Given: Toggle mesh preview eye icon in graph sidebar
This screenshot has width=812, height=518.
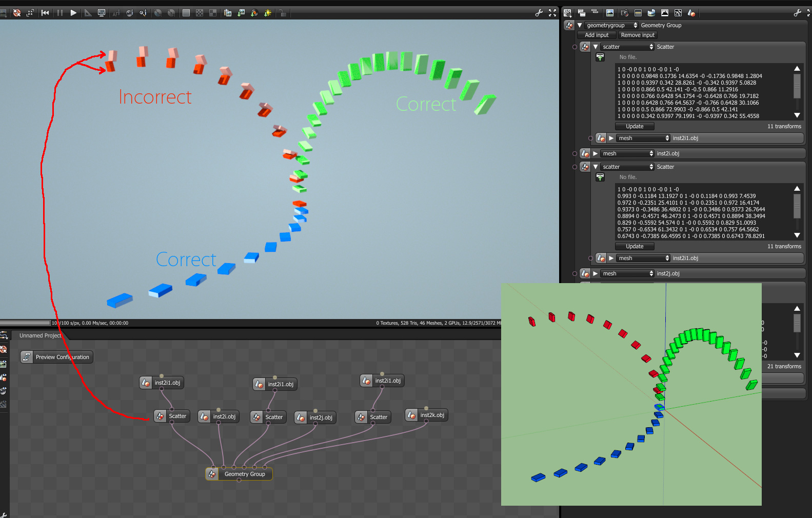Looking at the screenshot, I should [x=4, y=377].
